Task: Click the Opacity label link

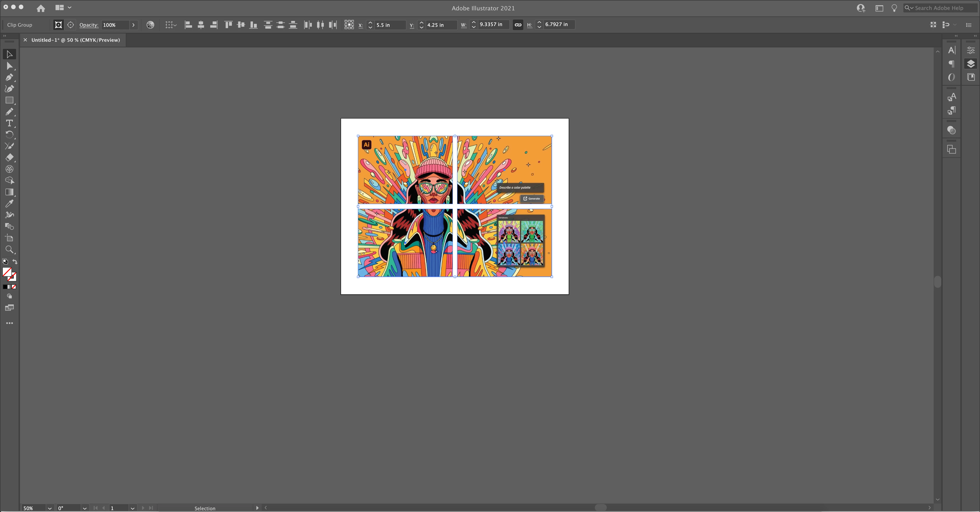Action: [89, 25]
